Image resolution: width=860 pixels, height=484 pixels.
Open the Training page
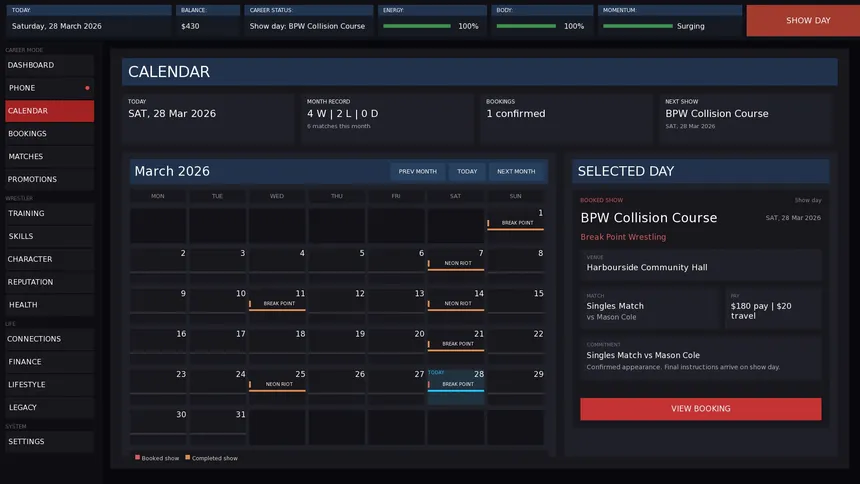49,213
